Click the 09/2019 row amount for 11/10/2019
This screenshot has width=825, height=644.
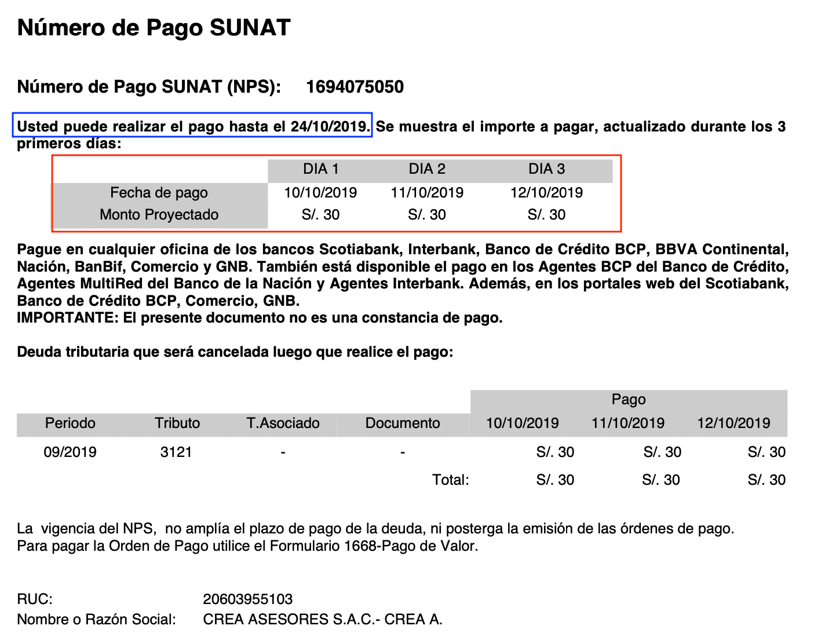[x=662, y=452]
